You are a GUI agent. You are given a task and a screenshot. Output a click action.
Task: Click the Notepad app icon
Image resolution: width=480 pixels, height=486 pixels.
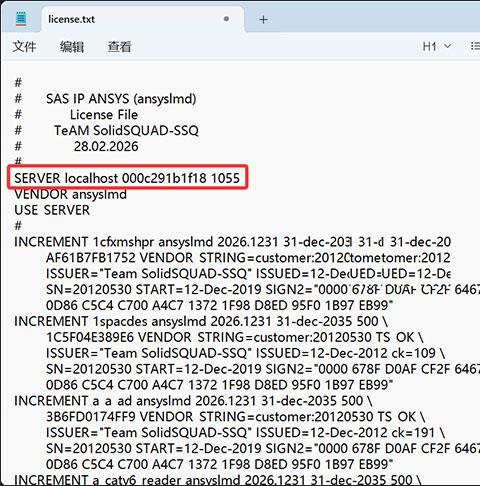[x=21, y=19]
